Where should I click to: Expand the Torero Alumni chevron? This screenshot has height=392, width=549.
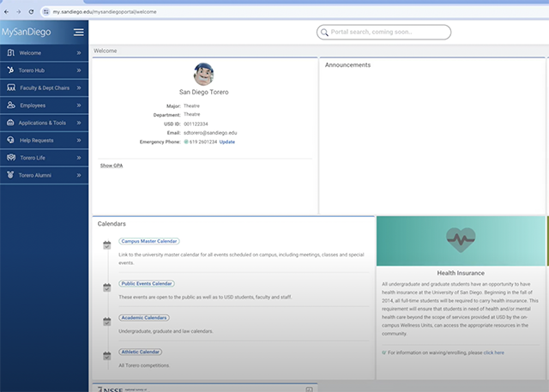pyautogui.click(x=79, y=175)
